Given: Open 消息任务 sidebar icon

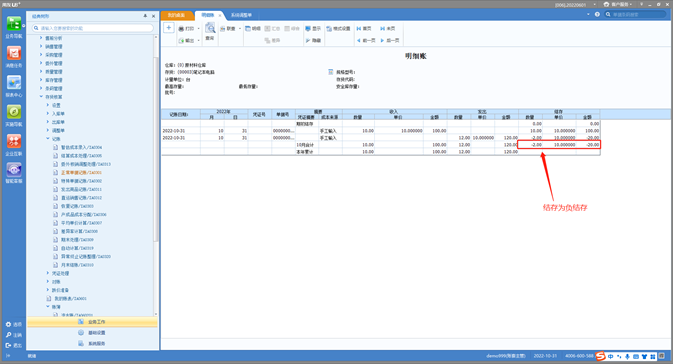Looking at the screenshot, I should [14, 57].
